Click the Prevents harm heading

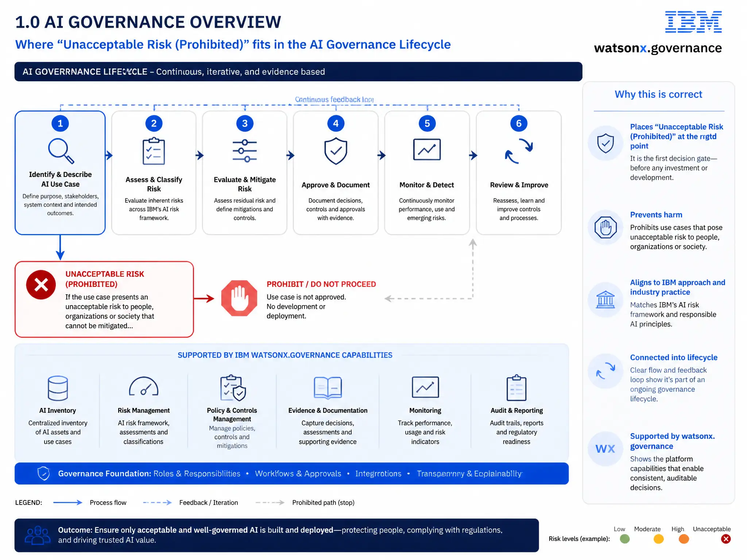(656, 215)
